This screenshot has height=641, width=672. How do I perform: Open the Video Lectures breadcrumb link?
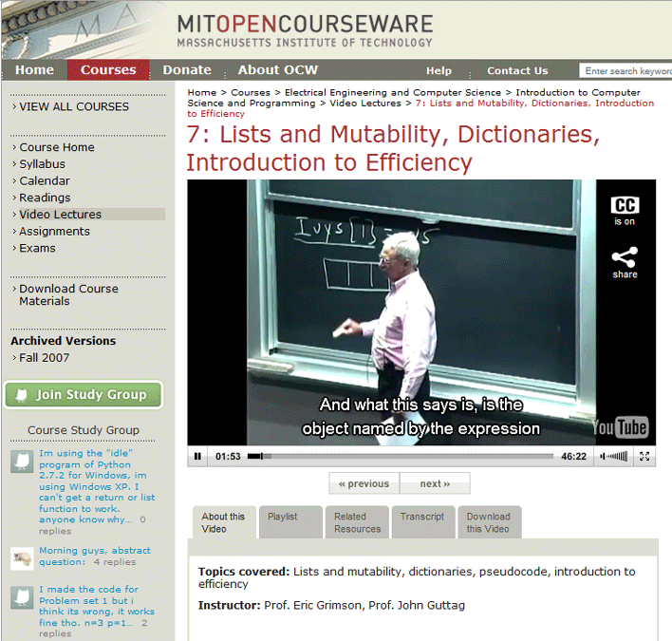click(x=365, y=104)
